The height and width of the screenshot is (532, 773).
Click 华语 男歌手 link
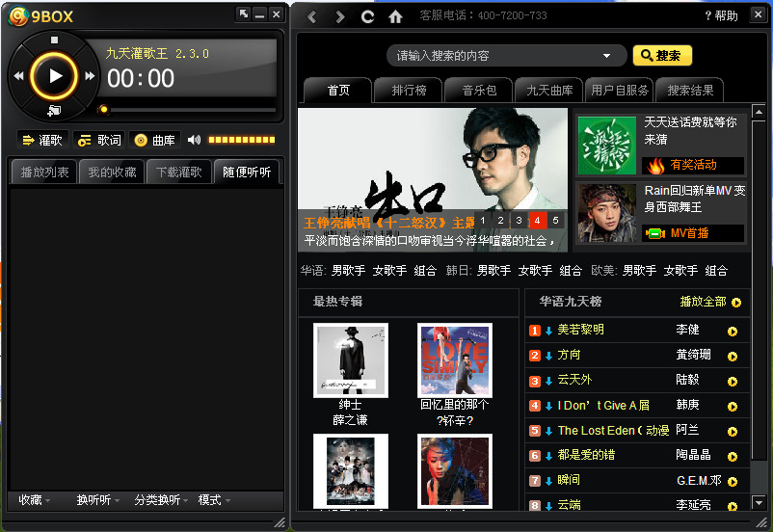click(x=349, y=271)
